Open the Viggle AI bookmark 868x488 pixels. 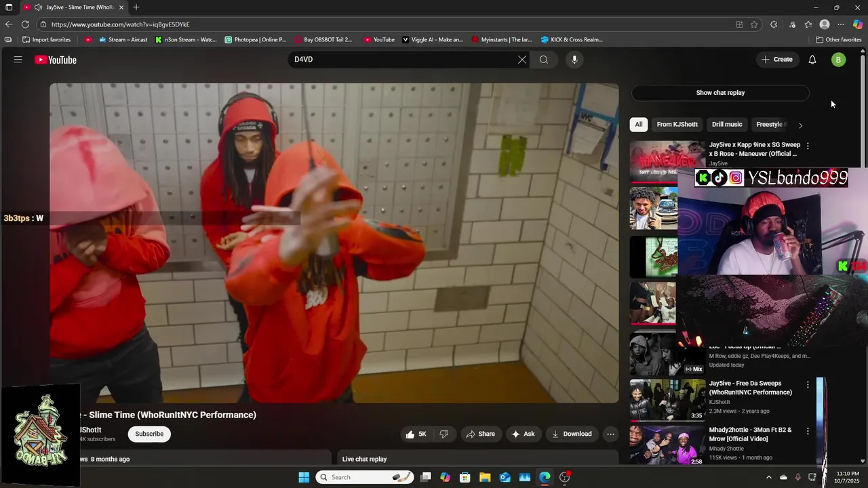tap(433, 40)
